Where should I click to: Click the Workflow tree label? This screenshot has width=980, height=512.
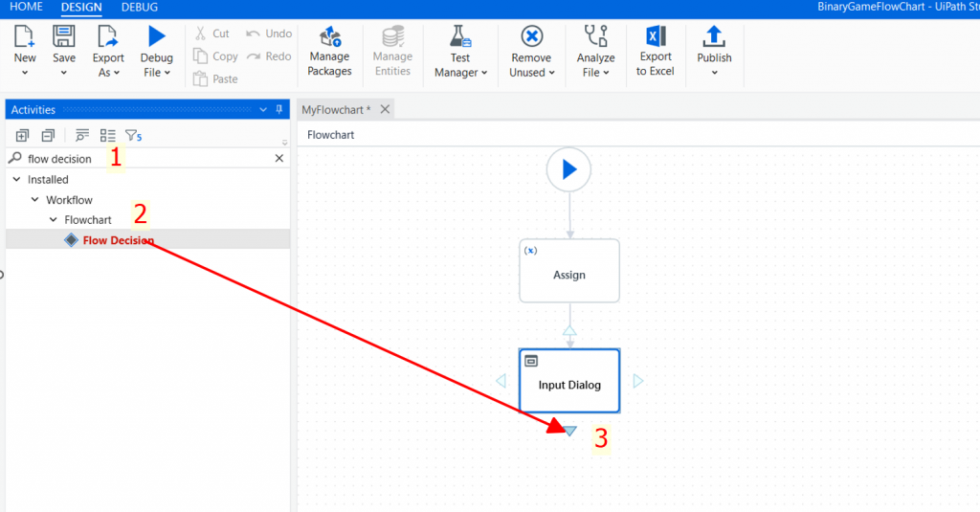pos(69,200)
